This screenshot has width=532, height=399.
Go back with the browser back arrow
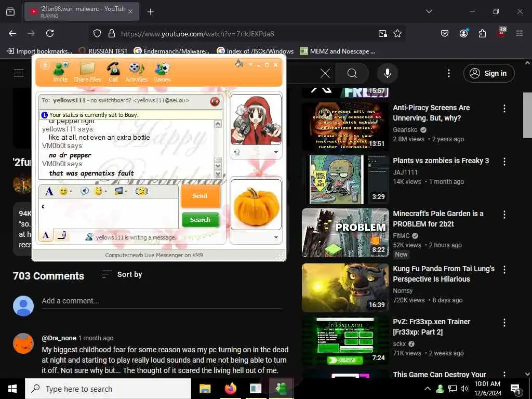pyautogui.click(x=12, y=33)
